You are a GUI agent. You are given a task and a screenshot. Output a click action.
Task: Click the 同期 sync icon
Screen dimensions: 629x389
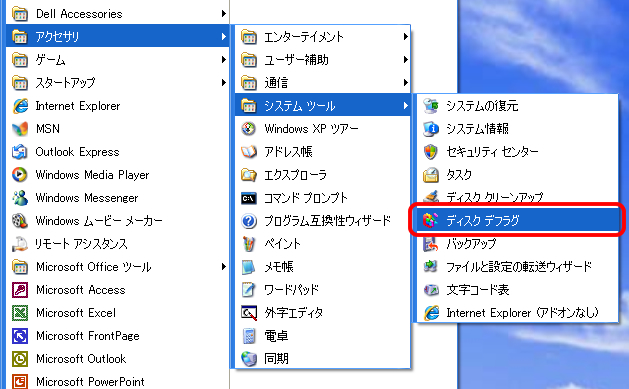(249, 359)
